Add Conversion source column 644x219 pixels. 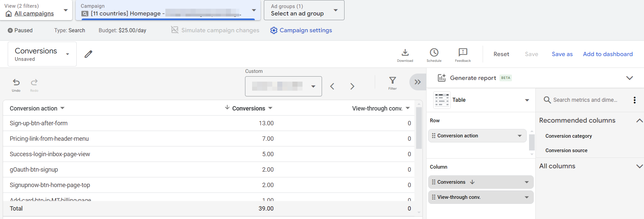tap(566, 150)
